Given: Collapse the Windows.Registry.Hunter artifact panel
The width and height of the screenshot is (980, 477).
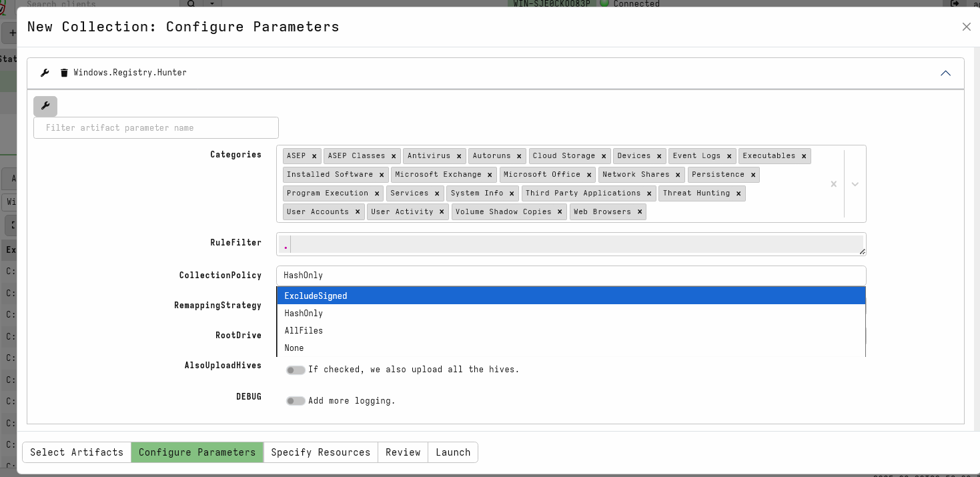Looking at the screenshot, I should click(945, 73).
